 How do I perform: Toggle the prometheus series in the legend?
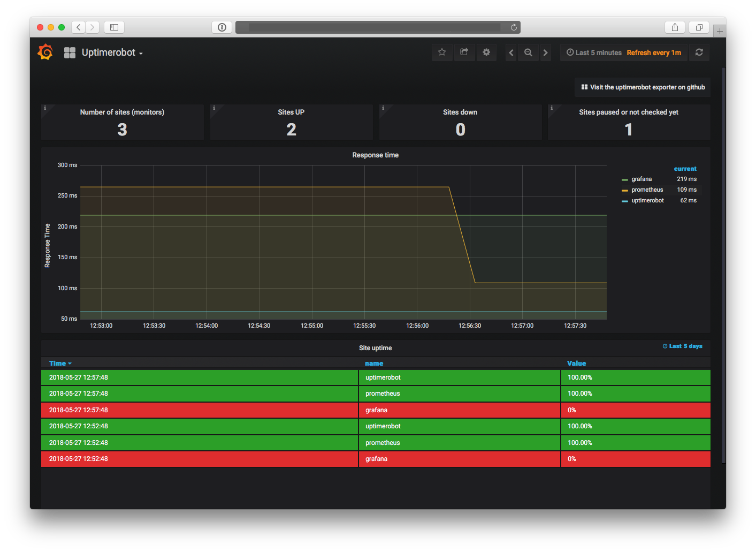647,190
